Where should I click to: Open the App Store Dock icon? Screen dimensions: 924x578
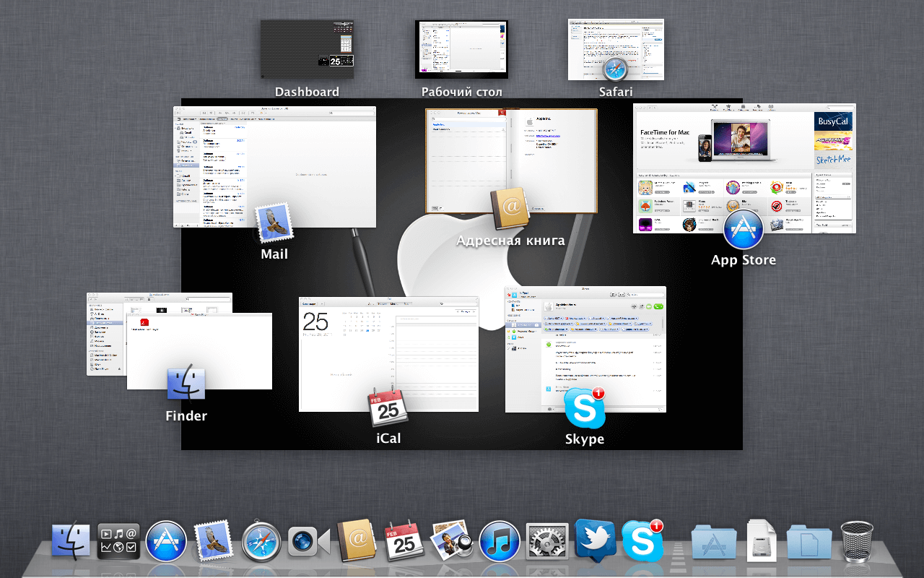(166, 542)
